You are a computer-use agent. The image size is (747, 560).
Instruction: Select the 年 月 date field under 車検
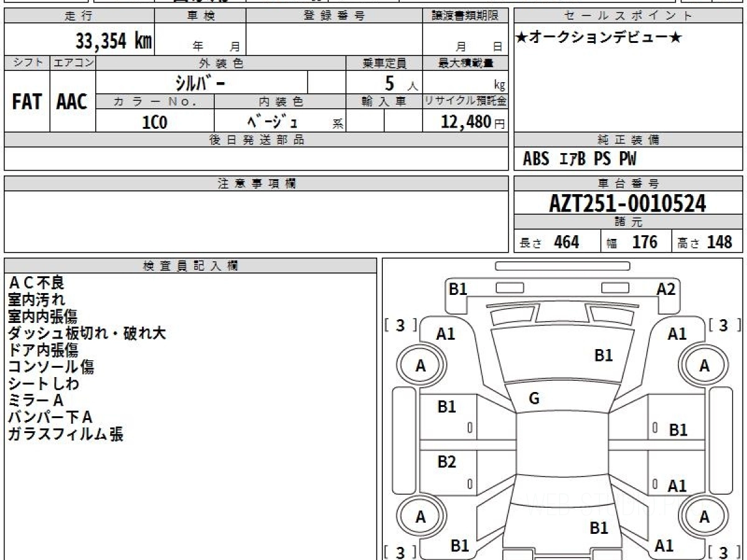(217, 45)
